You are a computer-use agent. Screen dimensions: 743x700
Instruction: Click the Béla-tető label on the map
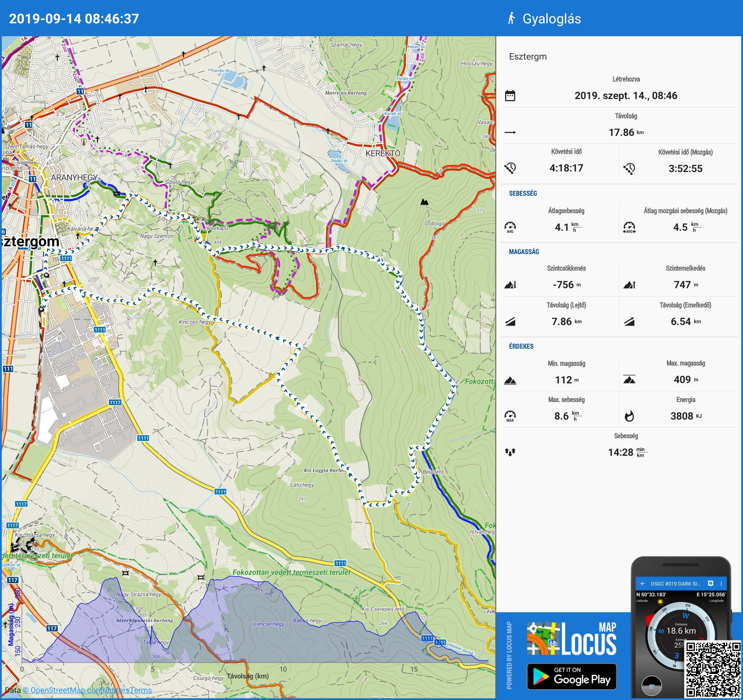tap(433, 472)
